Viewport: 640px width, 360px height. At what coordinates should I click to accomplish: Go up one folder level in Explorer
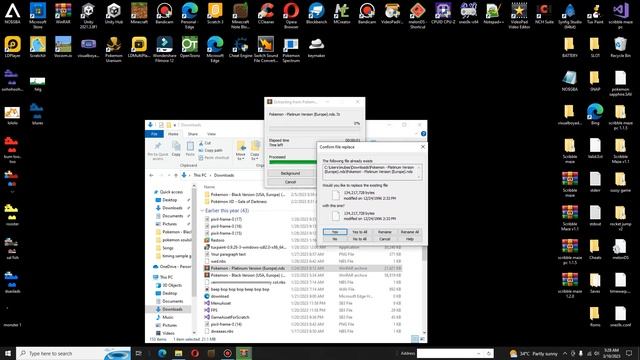pyautogui.click(x=176, y=175)
